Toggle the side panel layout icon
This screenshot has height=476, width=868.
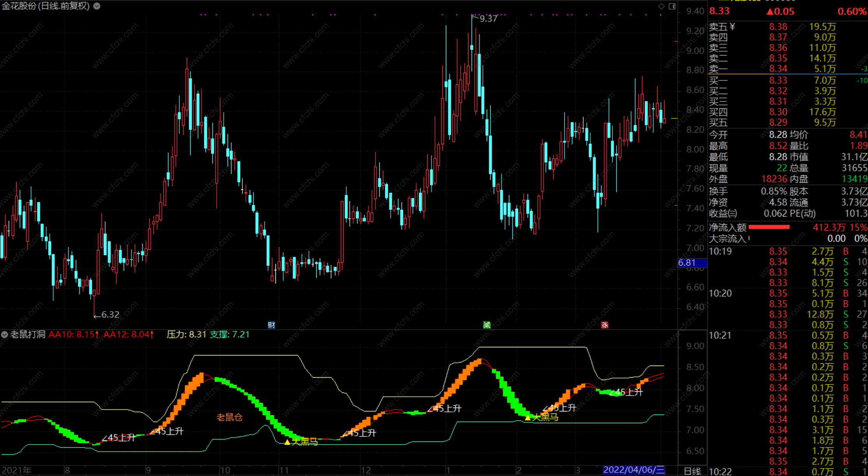[x=672, y=6]
